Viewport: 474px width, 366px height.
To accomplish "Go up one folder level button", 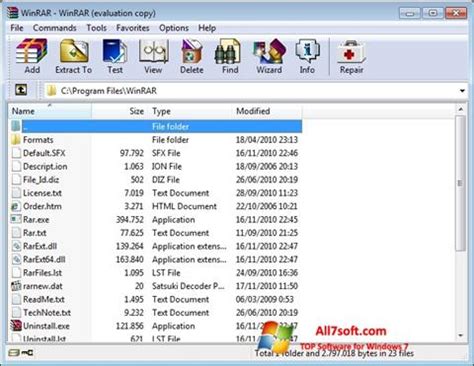I will click(21, 90).
